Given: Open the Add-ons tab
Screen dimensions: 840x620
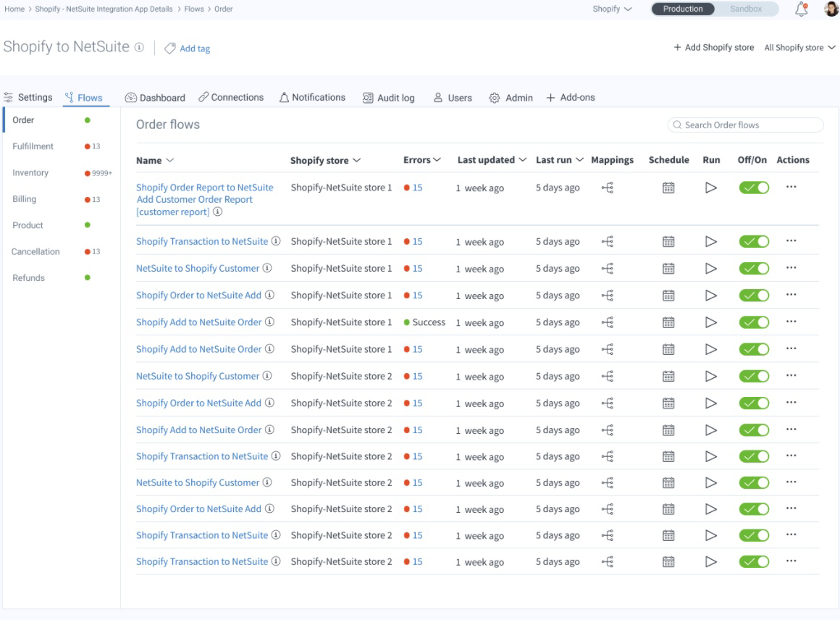Looking at the screenshot, I should click(x=571, y=98).
